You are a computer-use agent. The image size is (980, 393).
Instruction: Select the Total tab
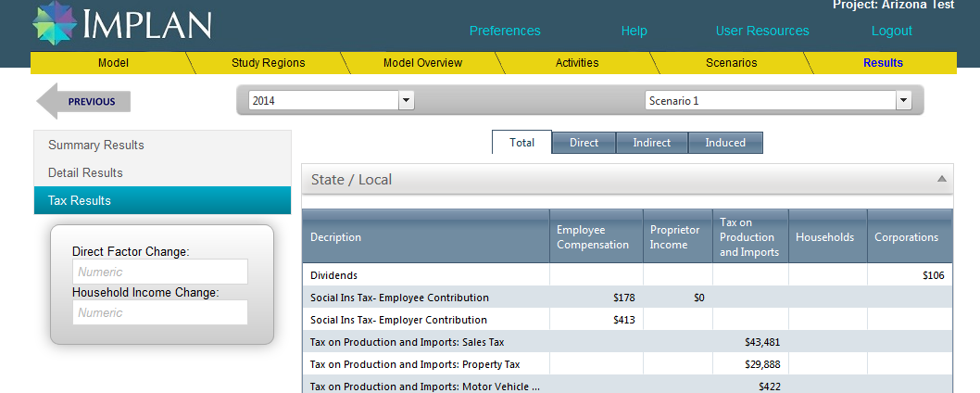522,143
